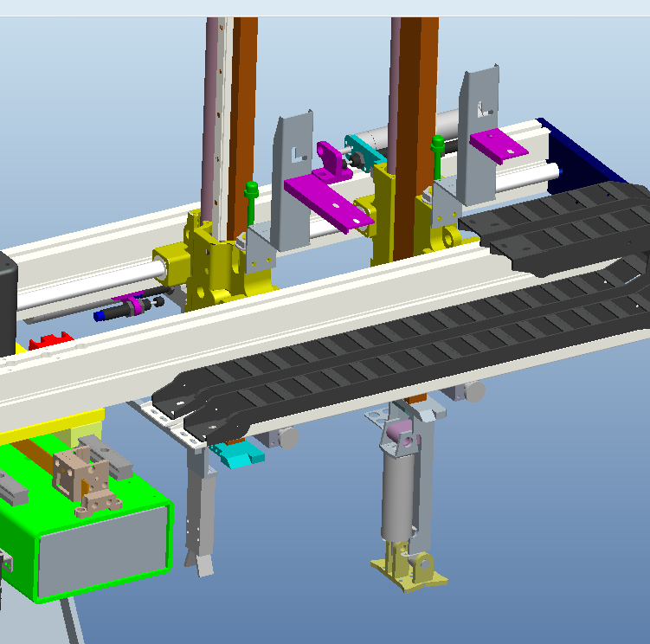The width and height of the screenshot is (650, 644).
Task: Pick the right gray upright bracket with cutout
Action: click(x=479, y=135)
